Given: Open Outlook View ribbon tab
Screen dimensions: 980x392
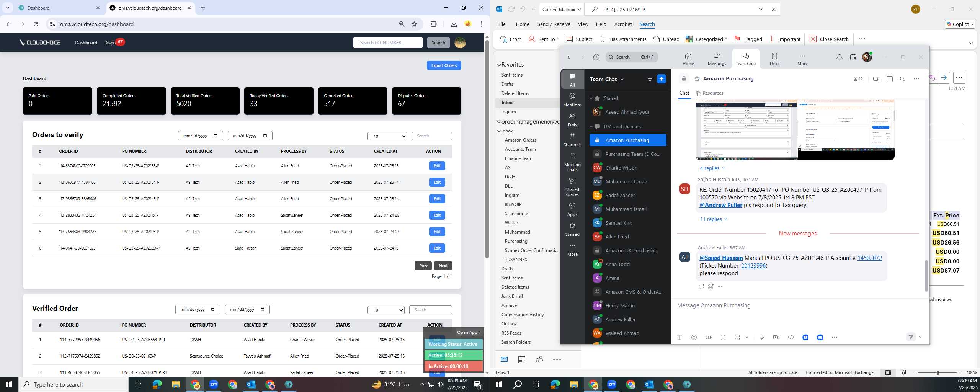Looking at the screenshot, I should tap(583, 24).
